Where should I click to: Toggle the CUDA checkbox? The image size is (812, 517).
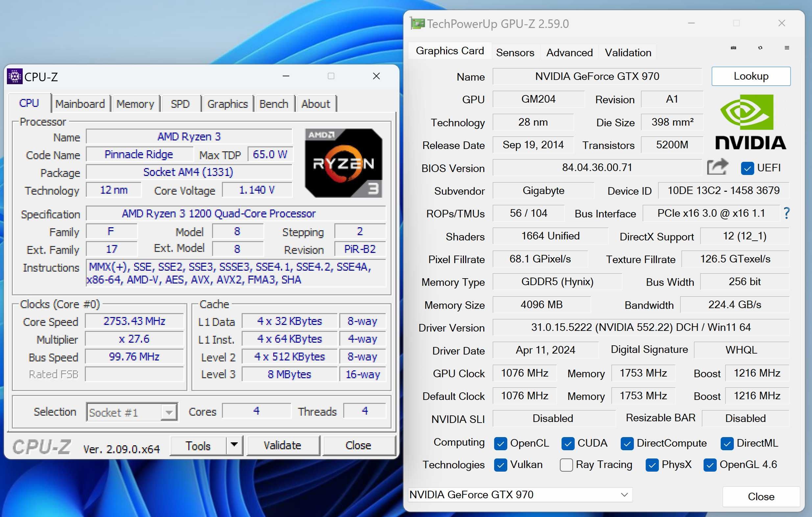568,443
